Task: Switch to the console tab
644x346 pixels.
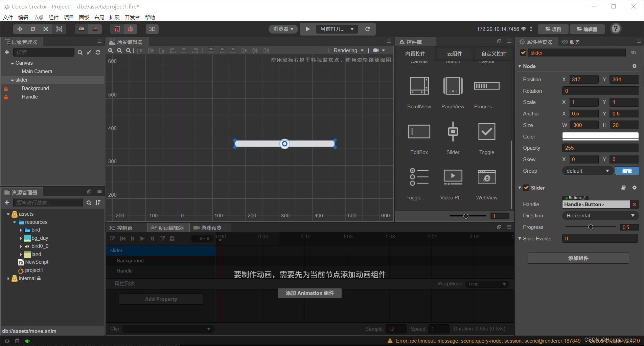Action: pos(121,228)
